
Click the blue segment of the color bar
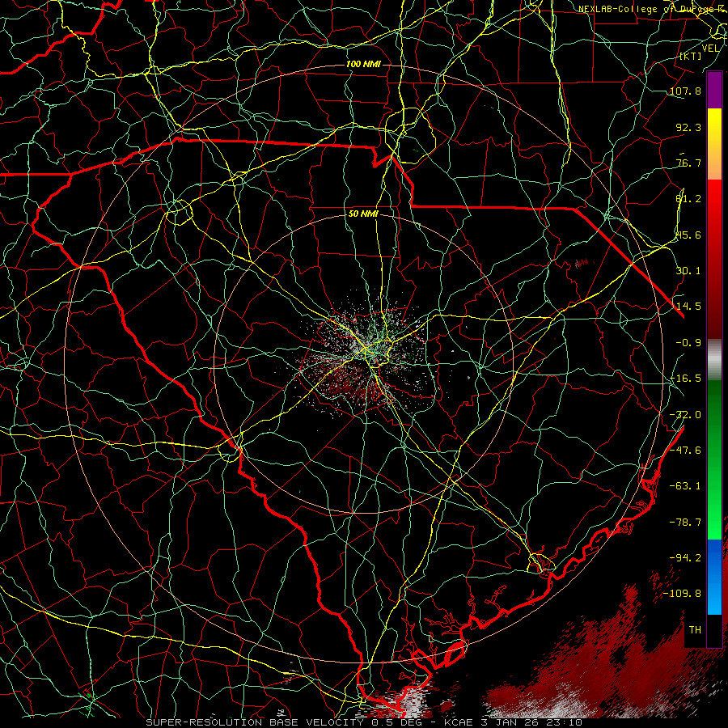714,577
